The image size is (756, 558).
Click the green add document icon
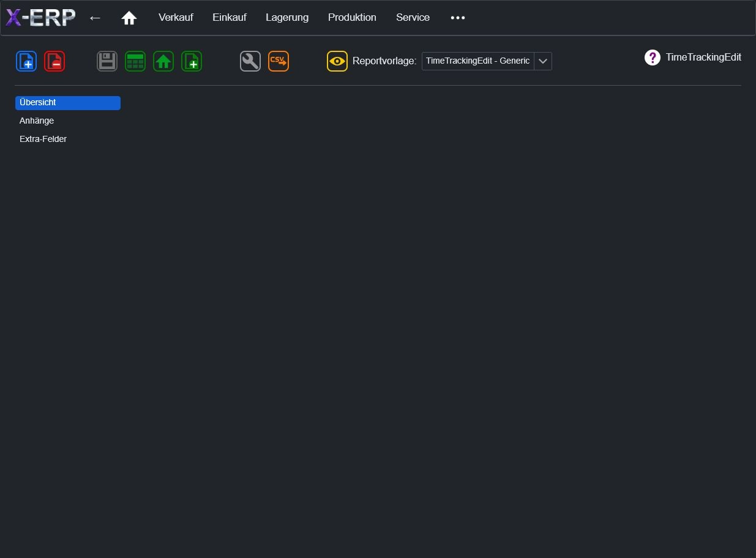click(x=192, y=61)
